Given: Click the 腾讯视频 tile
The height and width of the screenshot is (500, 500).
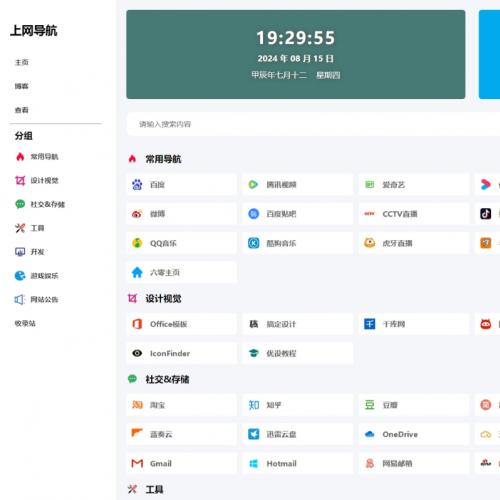Looking at the screenshot, I should coord(298,184).
